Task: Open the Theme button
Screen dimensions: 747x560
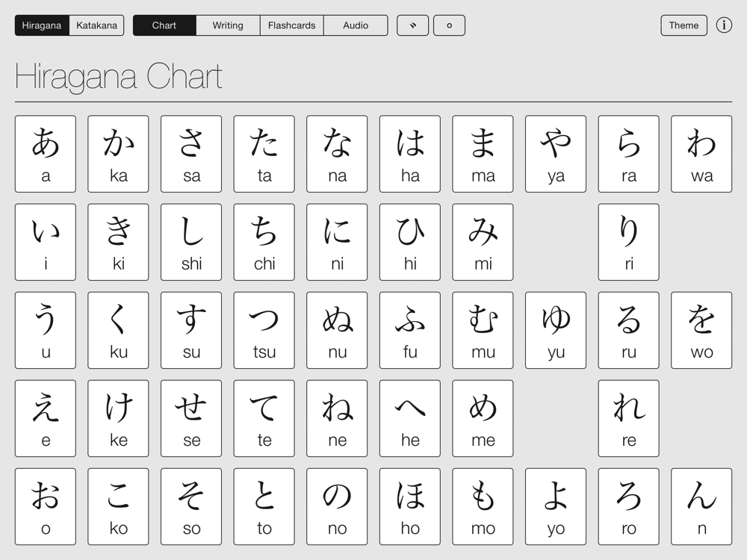Action: click(x=684, y=25)
